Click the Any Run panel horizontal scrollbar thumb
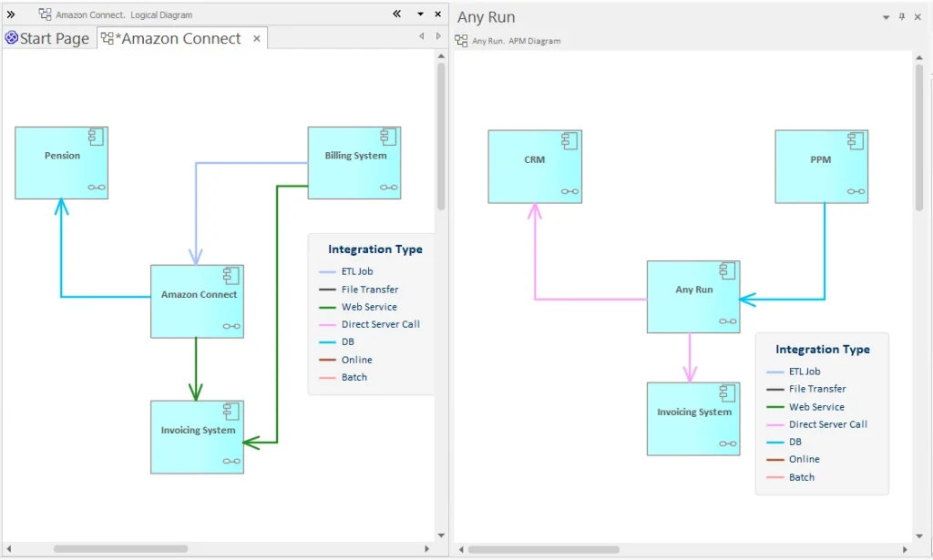 tap(543, 549)
